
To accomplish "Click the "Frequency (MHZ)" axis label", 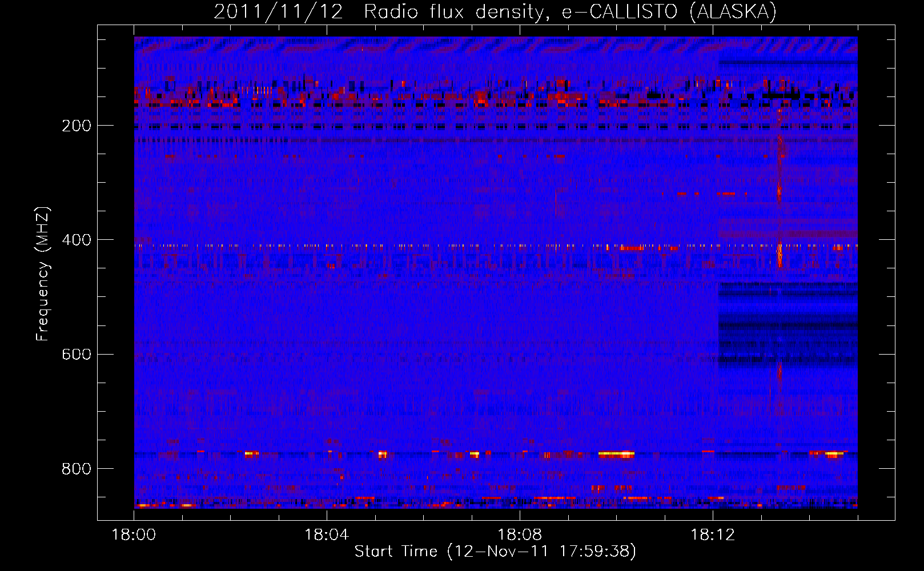I will coord(43,274).
